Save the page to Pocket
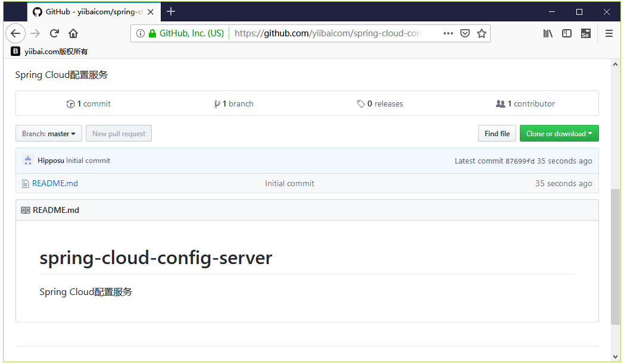This screenshot has width=624, height=364. pos(465,33)
